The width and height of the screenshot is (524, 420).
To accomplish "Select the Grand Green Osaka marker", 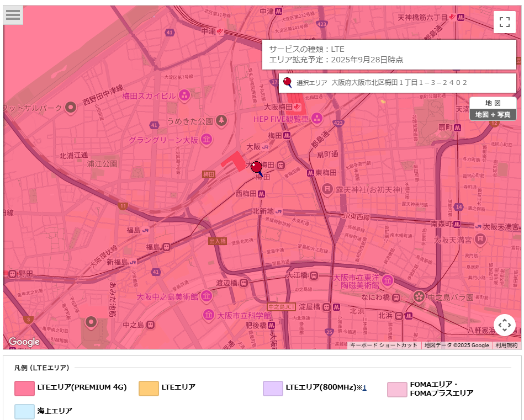I will [x=207, y=140].
